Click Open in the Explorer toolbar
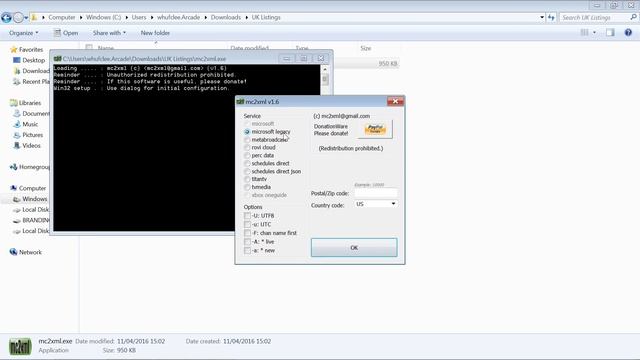 (66, 33)
